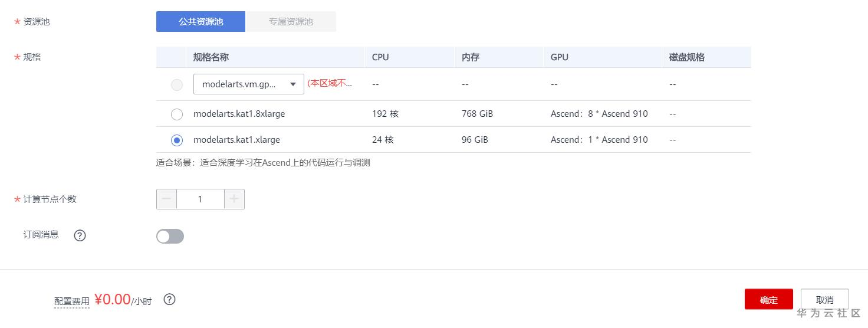Screen dimensions: 868x328
Task: Click the red 确定 confirm button
Action: tap(768, 300)
